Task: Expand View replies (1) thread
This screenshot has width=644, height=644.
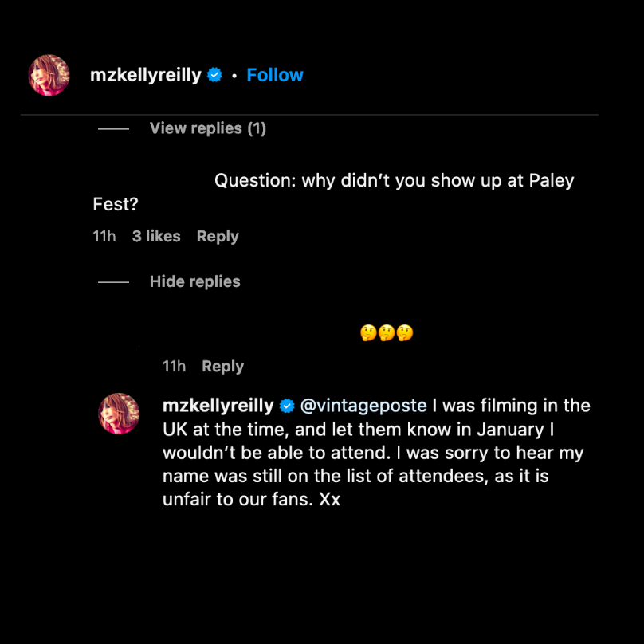Action: [207, 128]
